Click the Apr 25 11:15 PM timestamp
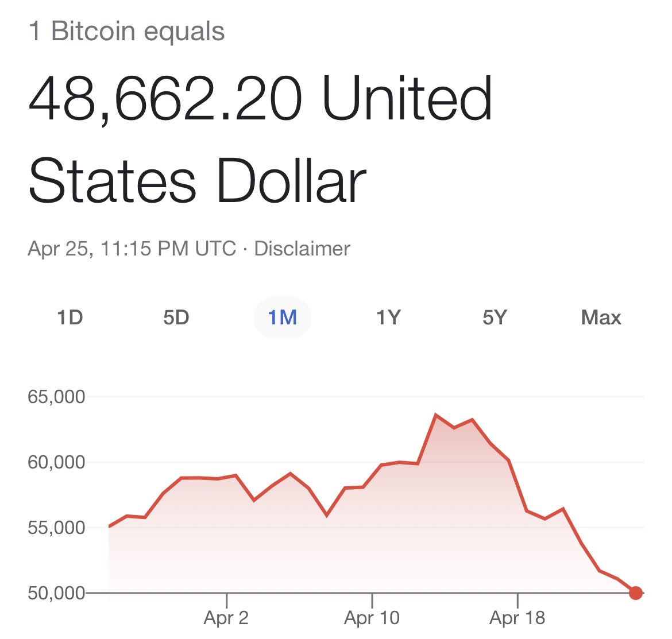Image resolution: width=672 pixels, height=639 pixels. point(132,249)
